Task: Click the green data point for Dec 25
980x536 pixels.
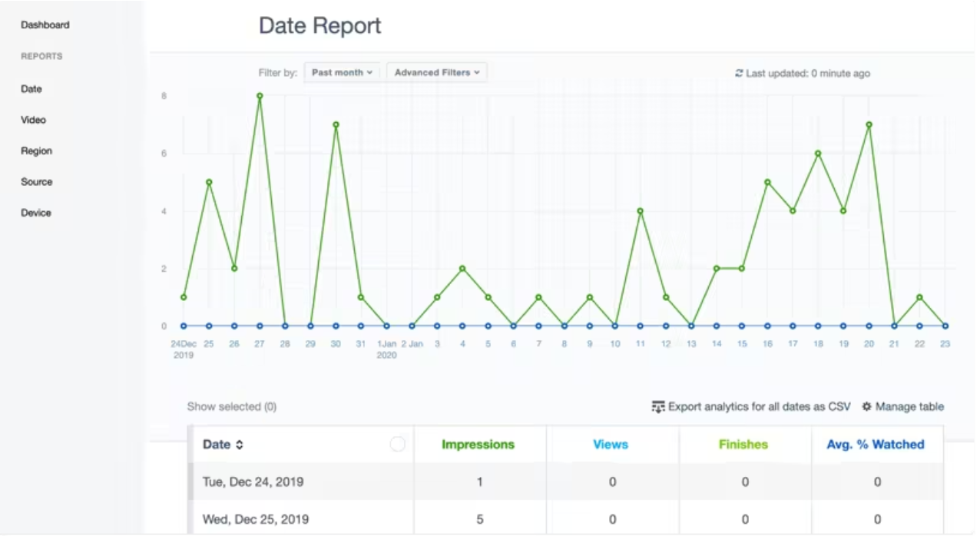Action: tap(209, 182)
